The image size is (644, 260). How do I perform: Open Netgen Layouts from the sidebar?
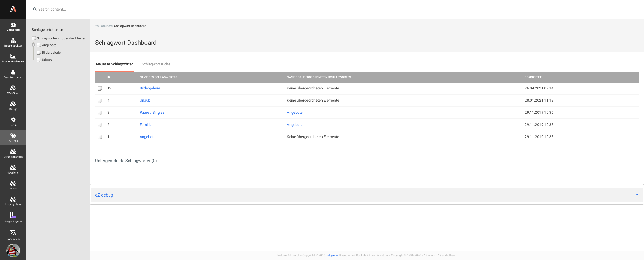point(13,217)
